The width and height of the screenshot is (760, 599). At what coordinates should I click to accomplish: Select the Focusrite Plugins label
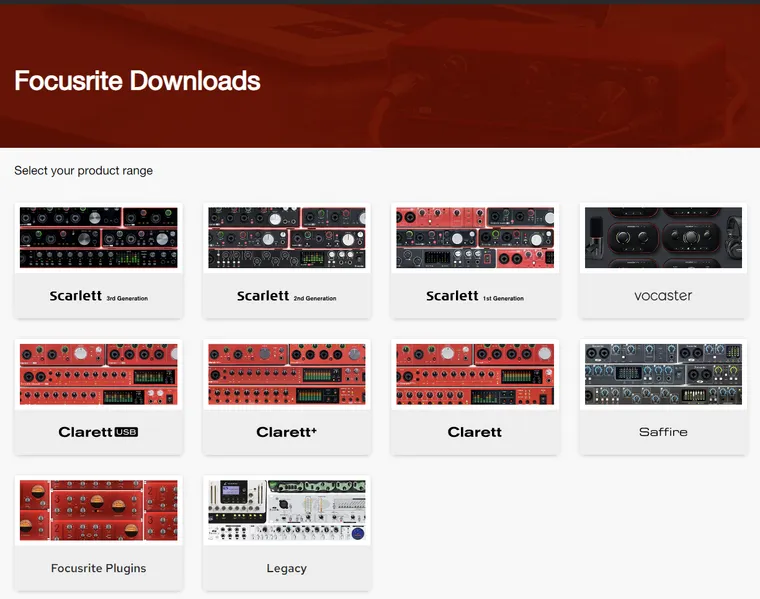point(98,568)
